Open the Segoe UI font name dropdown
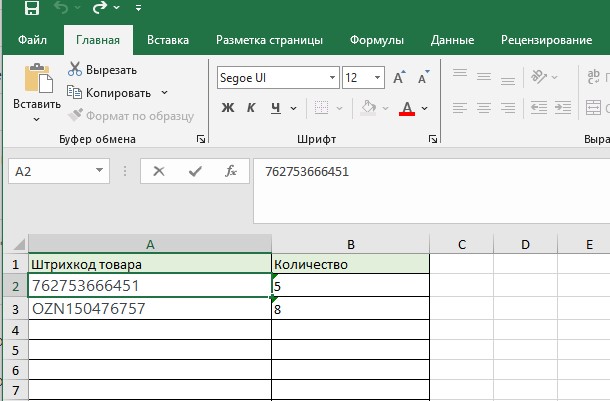610x401 pixels. [x=330, y=78]
